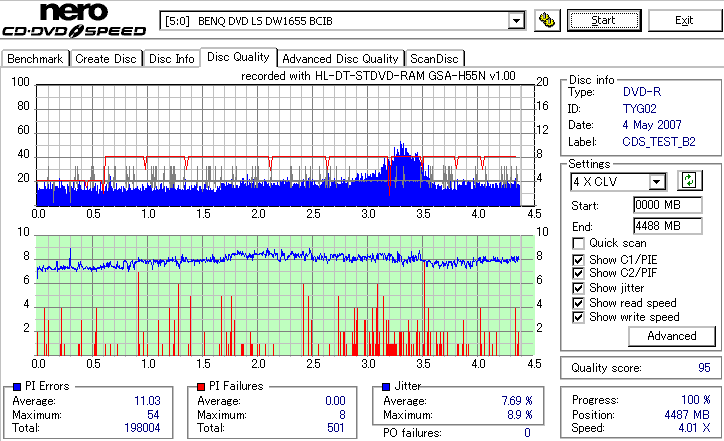Click the PI Failures maximum value 8
The width and height of the screenshot is (724, 441).
[x=342, y=415]
